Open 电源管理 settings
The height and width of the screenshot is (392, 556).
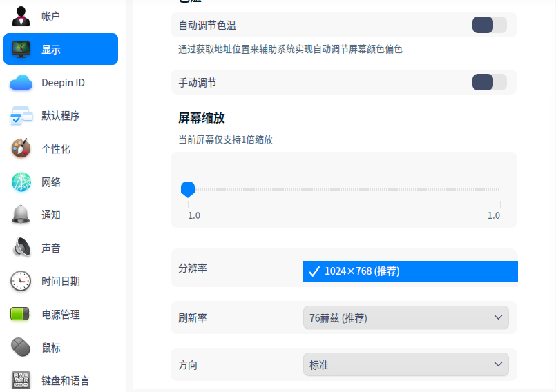point(61,314)
